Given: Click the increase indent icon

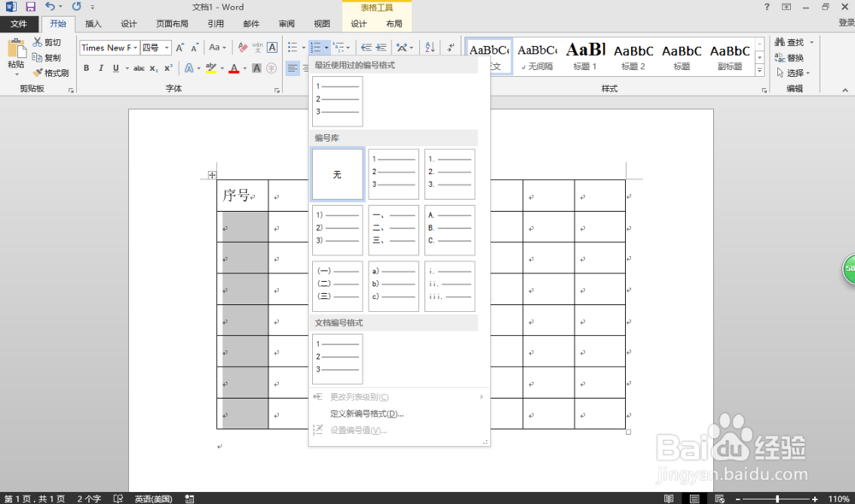Looking at the screenshot, I should [x=381, y=47].
